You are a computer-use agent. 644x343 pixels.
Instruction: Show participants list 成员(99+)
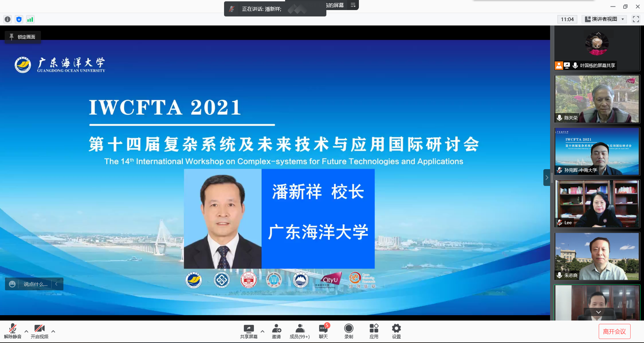tap(300, 331)
